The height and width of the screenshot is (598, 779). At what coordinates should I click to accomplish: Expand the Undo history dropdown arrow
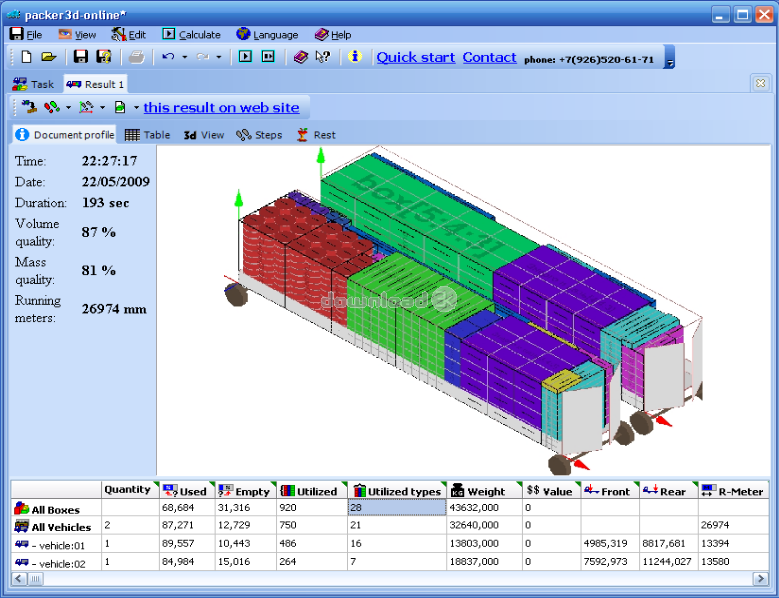(185, 57)
